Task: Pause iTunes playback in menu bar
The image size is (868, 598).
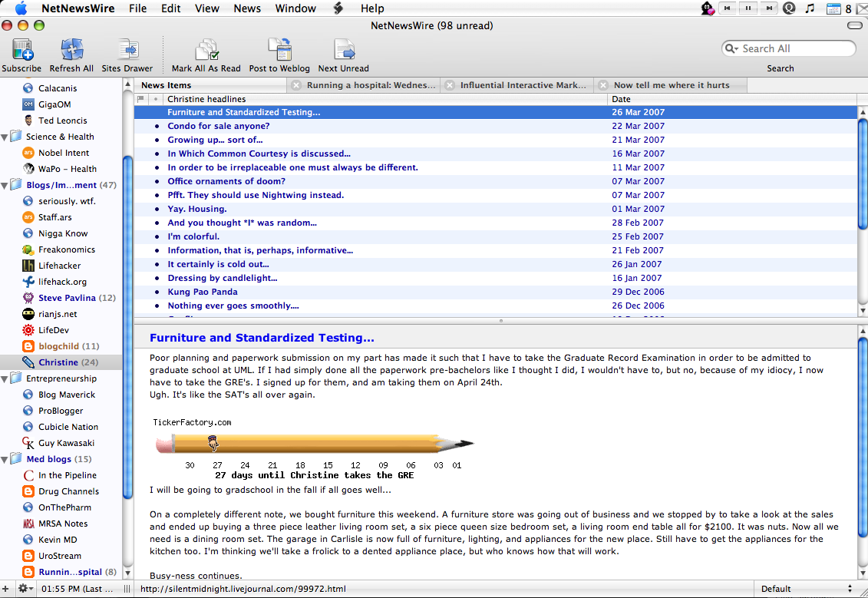Action: [x=748, y=8]
